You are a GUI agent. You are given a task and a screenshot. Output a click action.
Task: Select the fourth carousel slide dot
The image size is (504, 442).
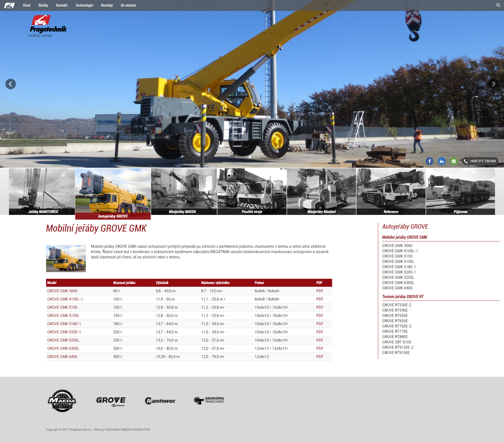click(258, 157)
